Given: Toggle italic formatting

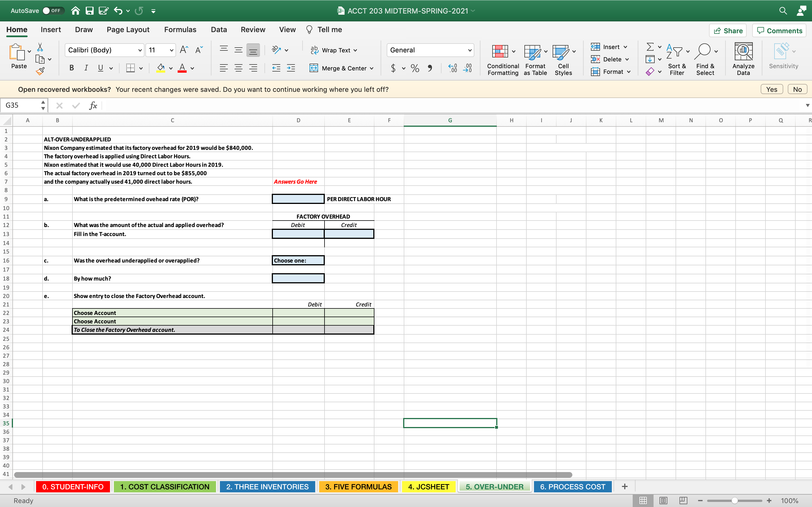Looking at the screenshot, I should [x=86, y=68].
